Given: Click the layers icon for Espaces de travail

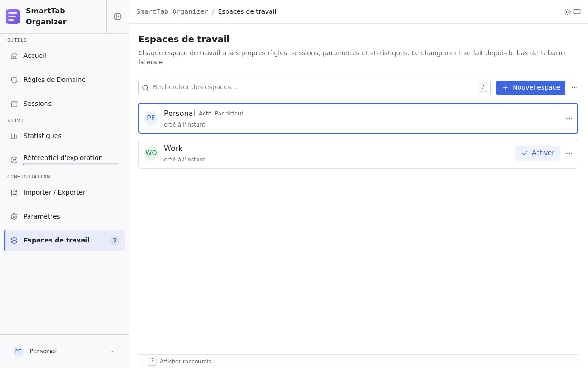Looking at the screenshot, I should [14, 241].
